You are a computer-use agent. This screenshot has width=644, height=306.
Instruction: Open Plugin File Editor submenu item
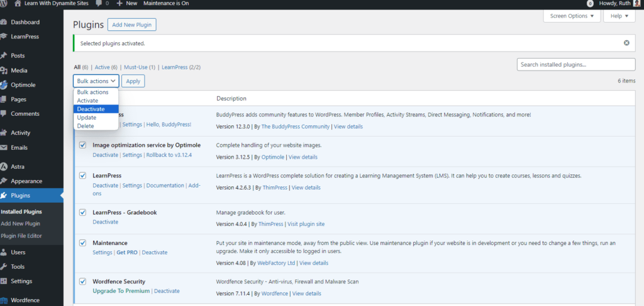(21, 235)
